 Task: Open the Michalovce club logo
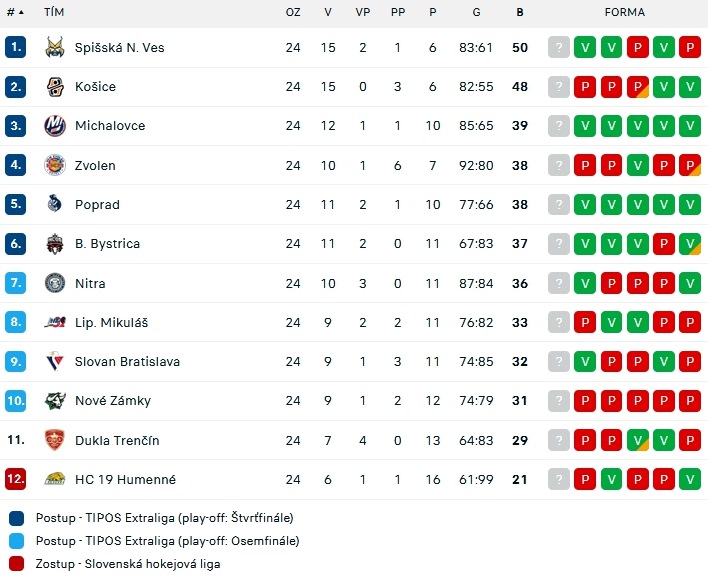click(x=55, y=125)
